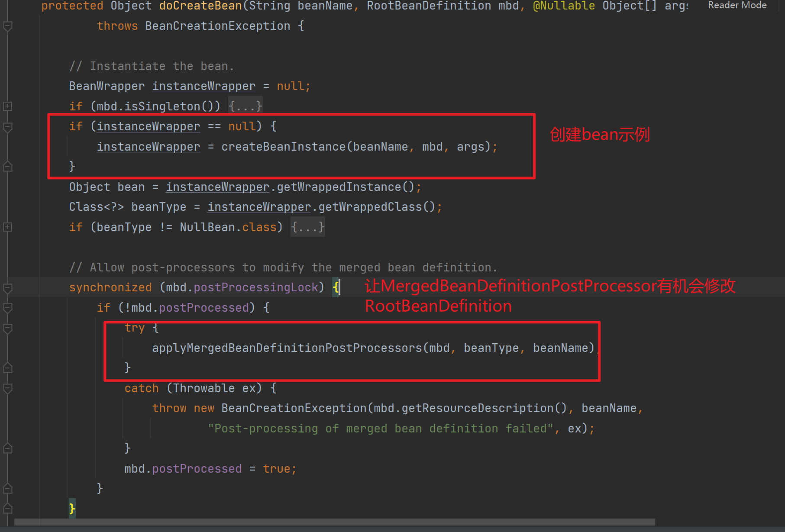This screenshot has width=785, height=532.
Task: Expand the folded mbd.isSingleton() block in gutter
Action: click(x=7, y=106)
